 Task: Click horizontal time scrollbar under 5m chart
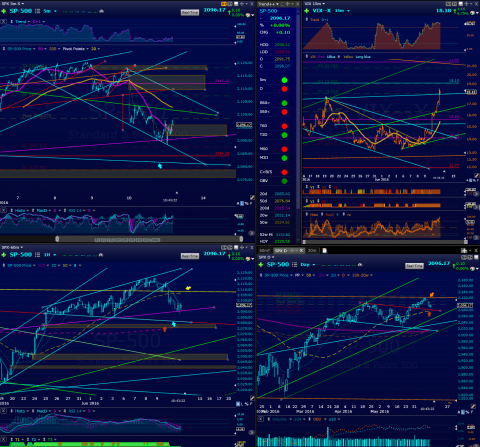(x=149, y=239)
